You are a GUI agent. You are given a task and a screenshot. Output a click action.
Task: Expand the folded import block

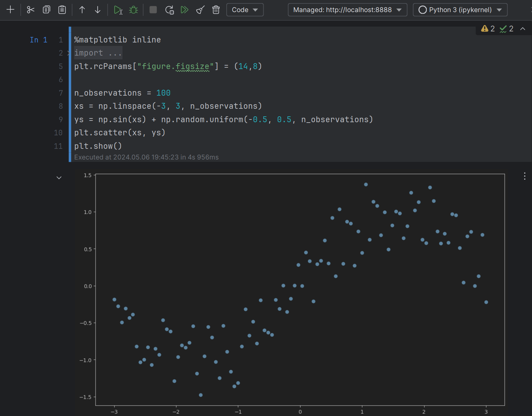(x=98, y=53)
